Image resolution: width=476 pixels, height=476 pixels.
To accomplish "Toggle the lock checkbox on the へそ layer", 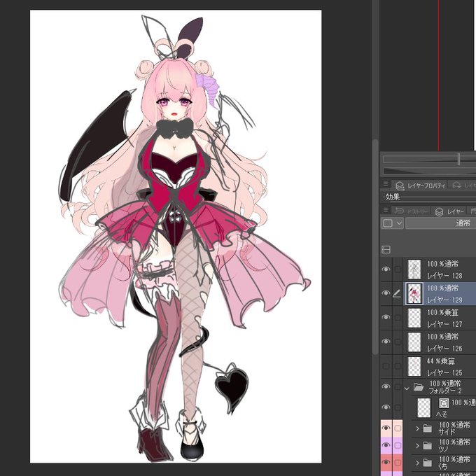I will click(398, 407).
